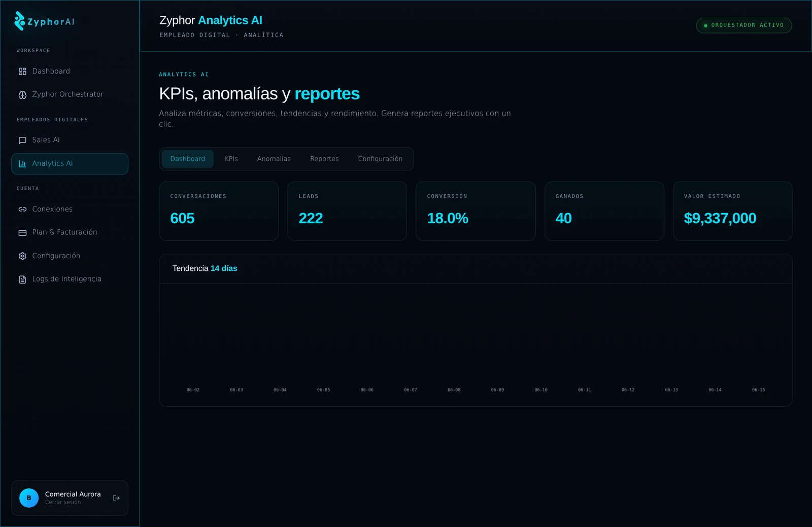812x527 pixels.
Task: Click the Analytics AI bar chart icon
Action: point(22,164)
